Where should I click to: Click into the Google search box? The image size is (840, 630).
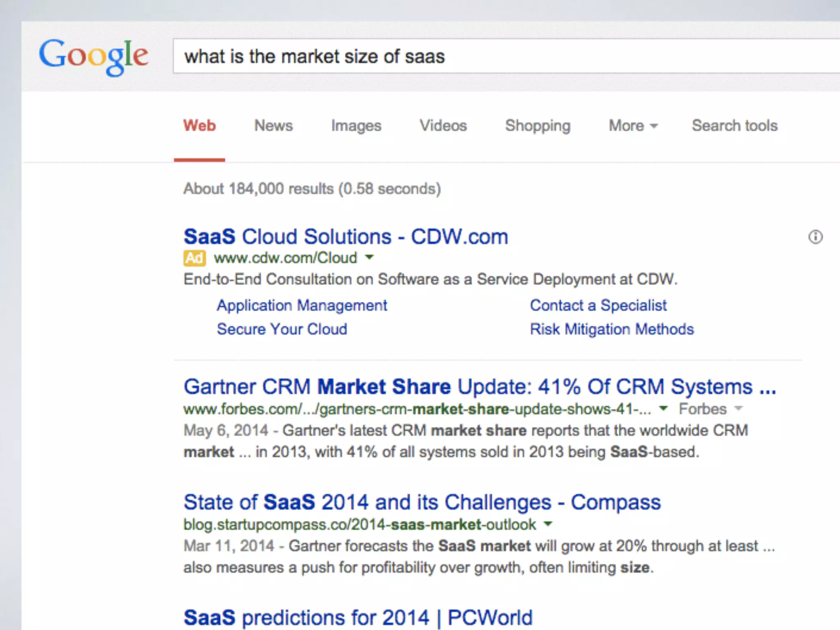point(492,56)
